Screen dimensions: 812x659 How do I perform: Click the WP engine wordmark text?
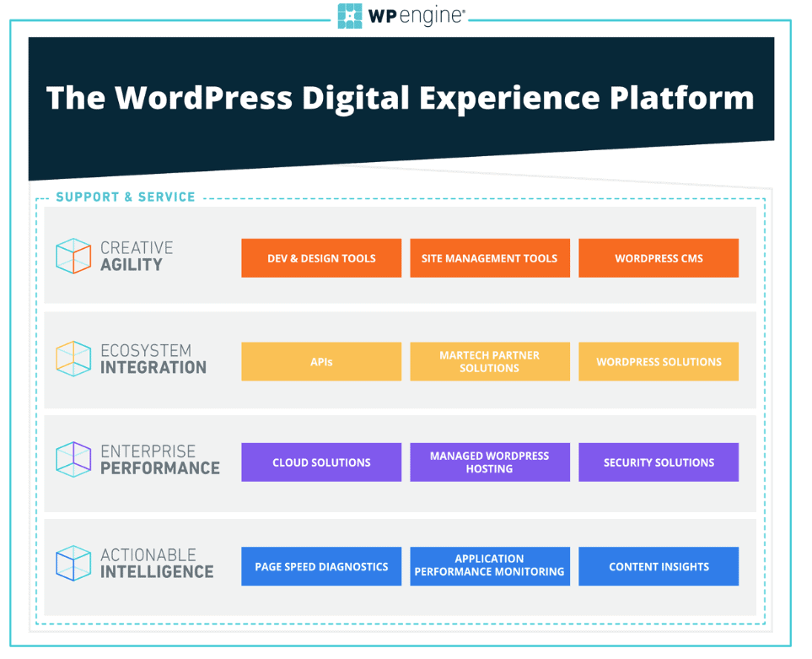click(x=417, y=16)
